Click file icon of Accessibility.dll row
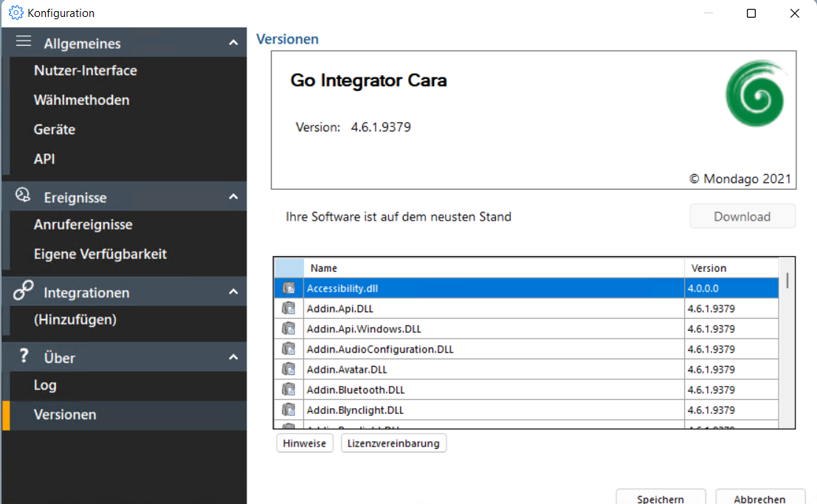Image resolution: width=817 pixels, height=504 pixels. pos(289,288)
